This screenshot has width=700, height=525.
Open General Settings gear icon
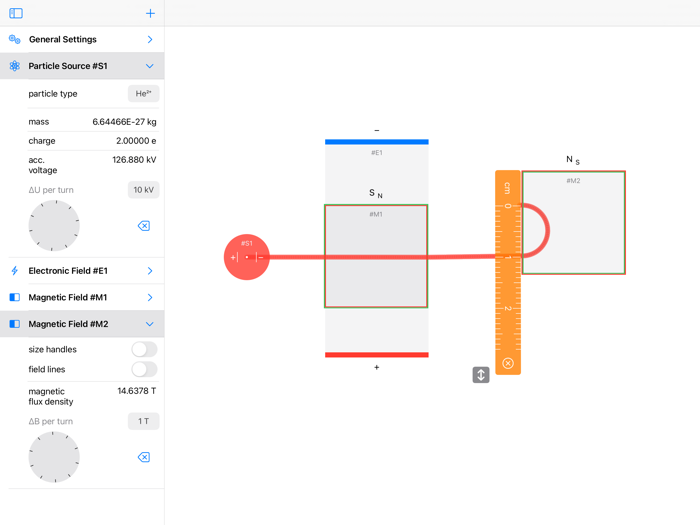click(14, 39)
